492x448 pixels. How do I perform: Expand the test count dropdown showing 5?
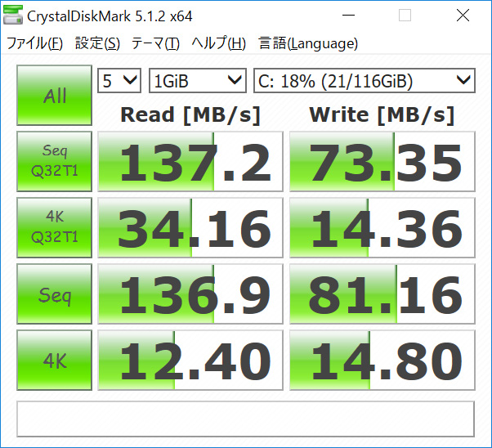coord(119,81)
